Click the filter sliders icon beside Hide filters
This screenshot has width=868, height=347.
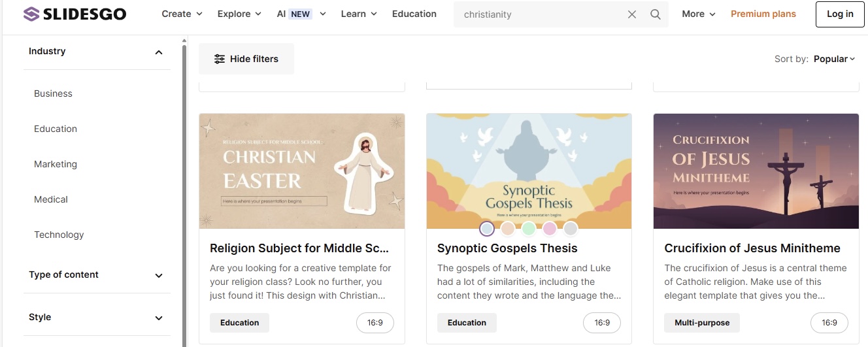tap(220, 59)
